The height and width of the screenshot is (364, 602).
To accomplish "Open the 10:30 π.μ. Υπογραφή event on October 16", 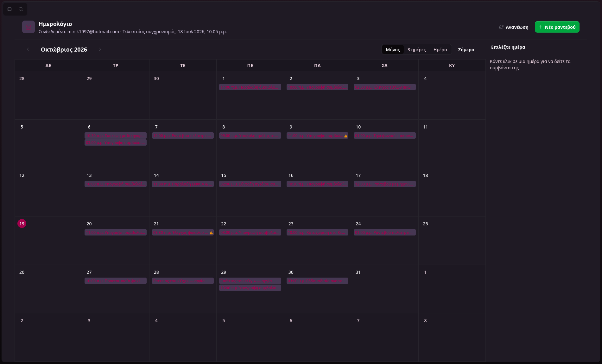I will 317,184.
